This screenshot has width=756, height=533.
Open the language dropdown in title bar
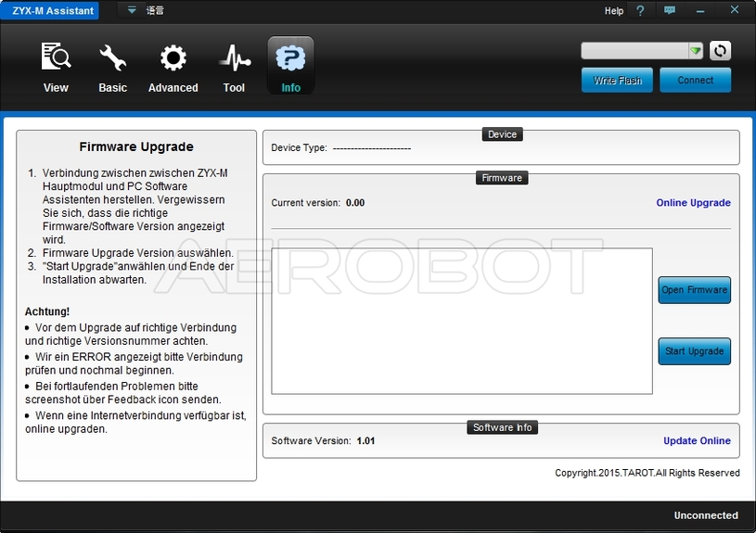point(132,11)
